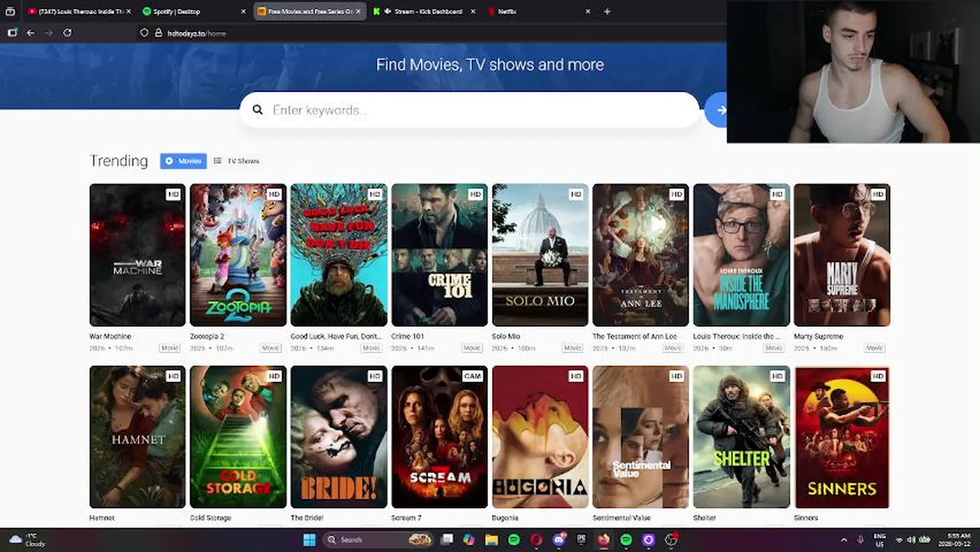This screenshot has width=980, height=552.
Task: Open the Crime 101 poster
Action: (439, 255)
